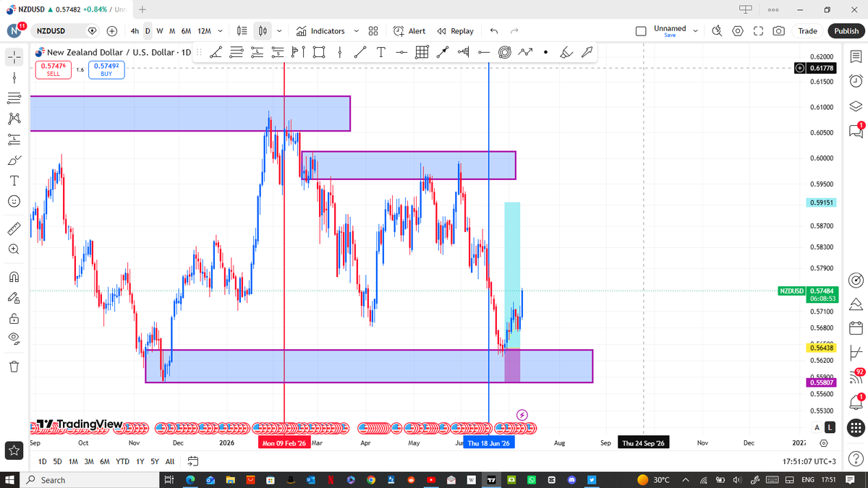Open the Indicators dialog
Viewport: 868px width, 488px height.
click(320, 31)
